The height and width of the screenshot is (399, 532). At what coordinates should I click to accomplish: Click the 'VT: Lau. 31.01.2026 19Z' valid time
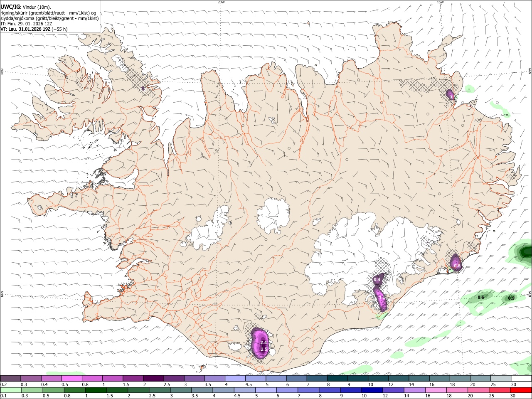tap(26, 29)
